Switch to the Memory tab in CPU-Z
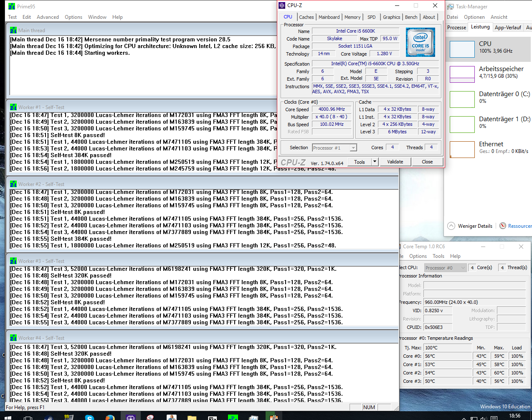Image resolution: width=532 pixels, height=420 pixels. pos(352,17)
